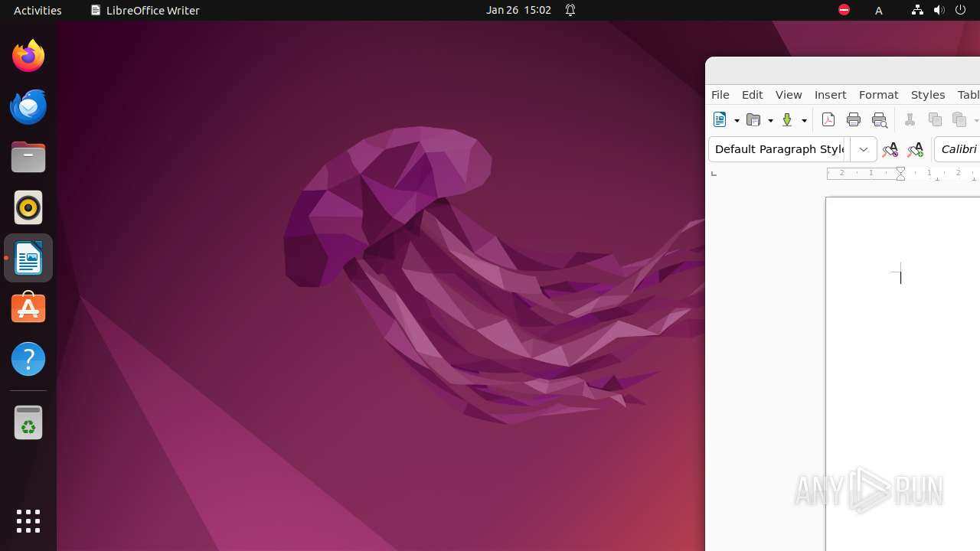This screenshot has width=980, height=551.
Task: Toggle Print Preview icon
Action: point(879,119)
